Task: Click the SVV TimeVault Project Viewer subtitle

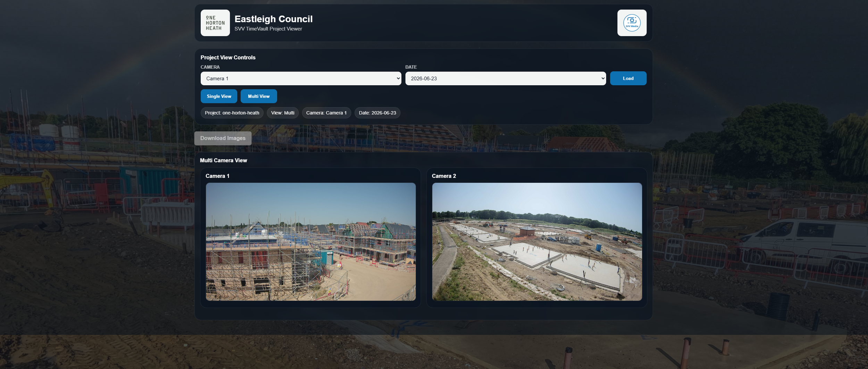Action: [268, 29]
